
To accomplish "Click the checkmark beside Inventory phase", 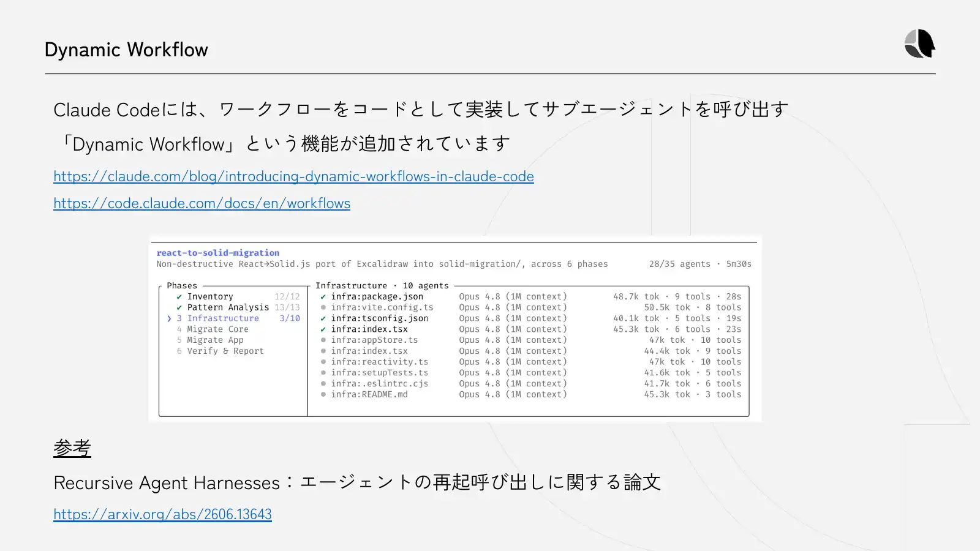I will [x=179, y=297].
